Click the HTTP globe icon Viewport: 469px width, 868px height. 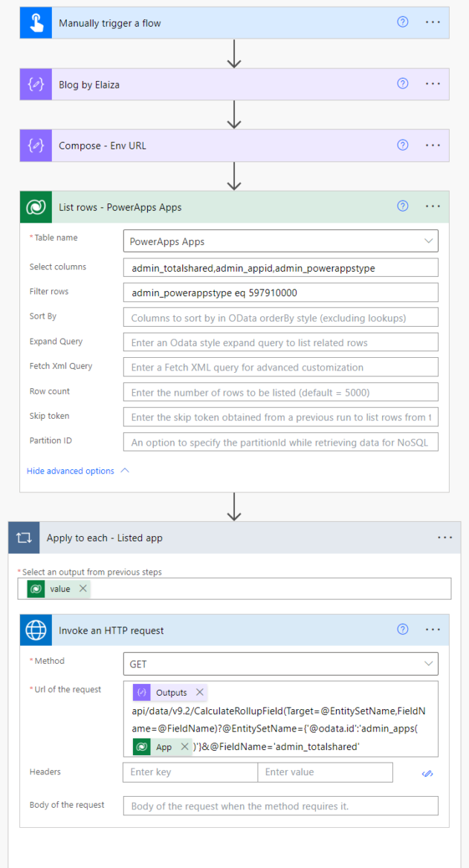click(36, 629)
